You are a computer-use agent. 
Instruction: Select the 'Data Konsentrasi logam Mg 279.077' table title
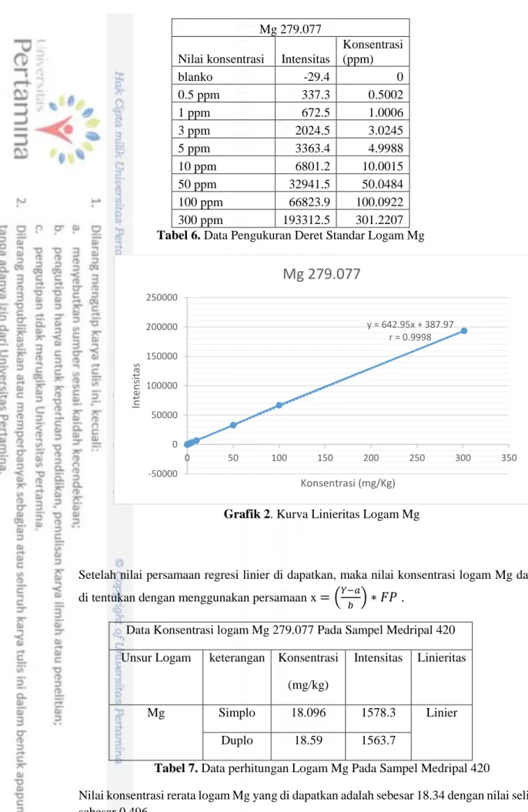[x=290, y=630]
